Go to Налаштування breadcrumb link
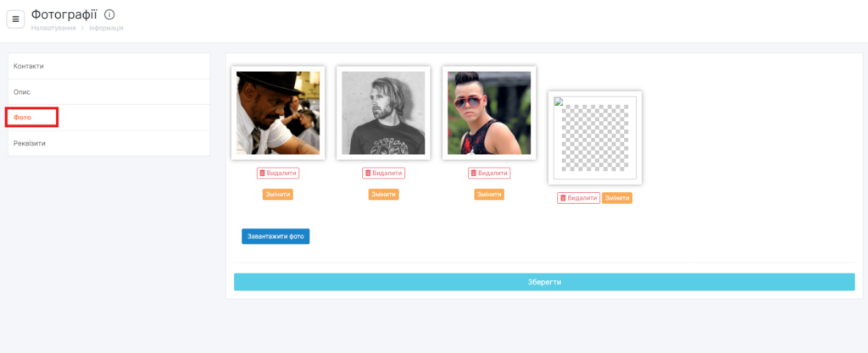 click(x=53, y=28)
